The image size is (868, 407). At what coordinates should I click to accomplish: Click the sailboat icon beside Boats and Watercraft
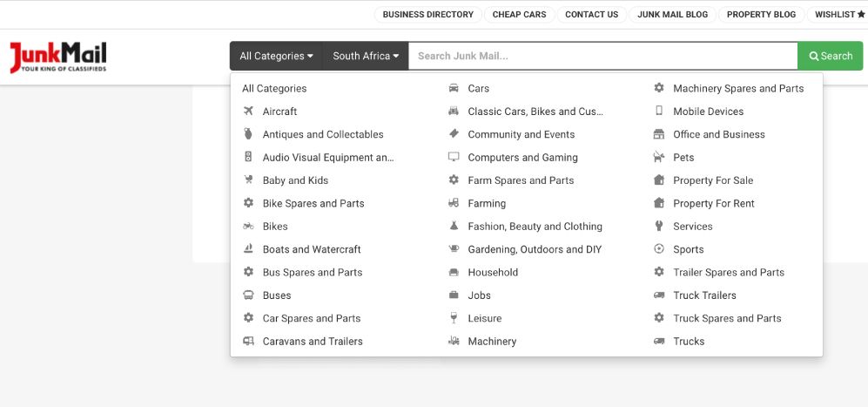(x=248, y=249)
